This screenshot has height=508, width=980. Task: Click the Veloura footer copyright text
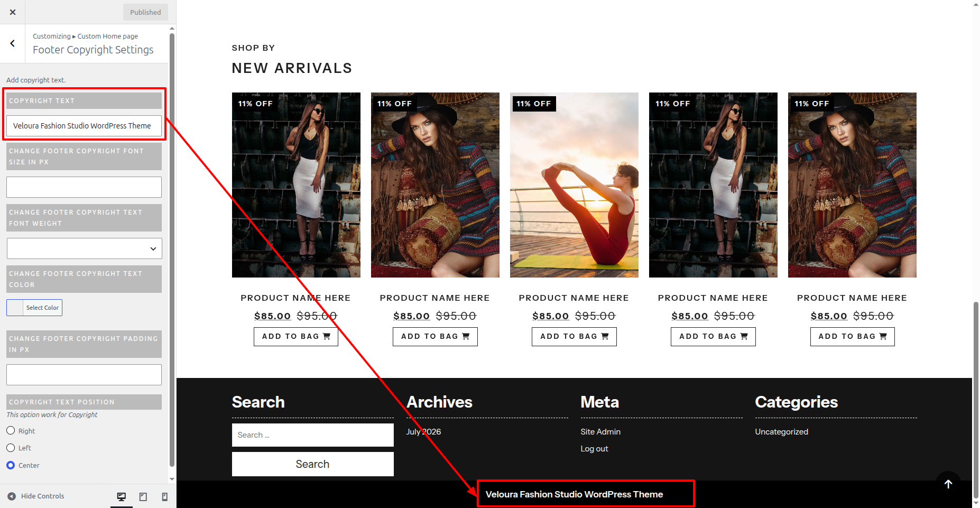[574, 494]
